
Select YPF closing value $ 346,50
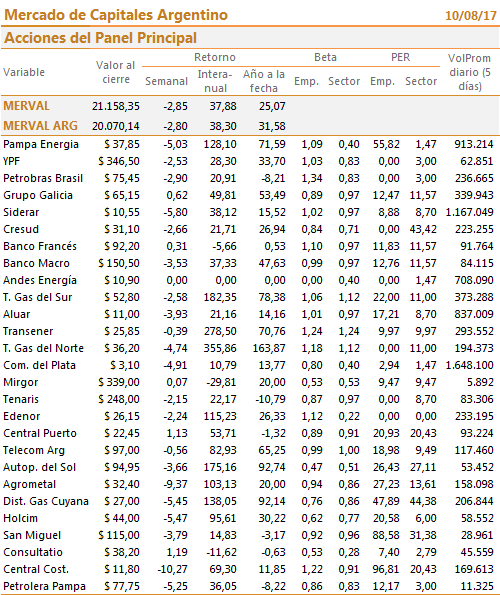(119, 161)
